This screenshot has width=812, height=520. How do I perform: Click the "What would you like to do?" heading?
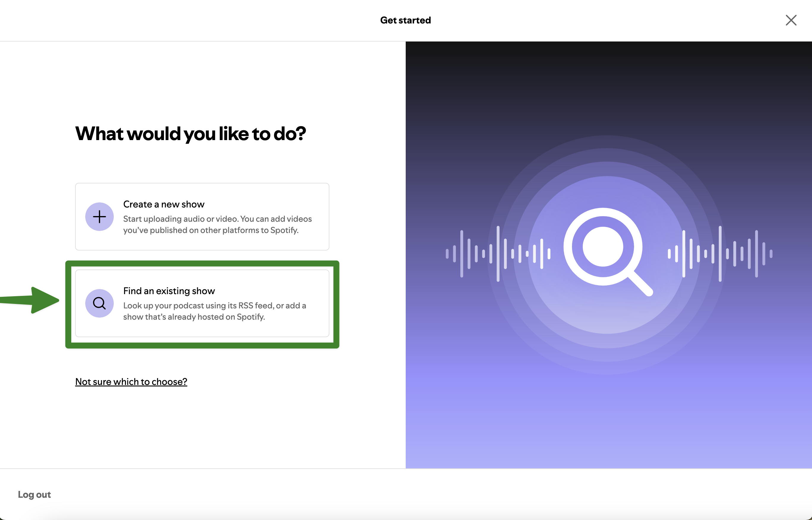coord(190,133)
